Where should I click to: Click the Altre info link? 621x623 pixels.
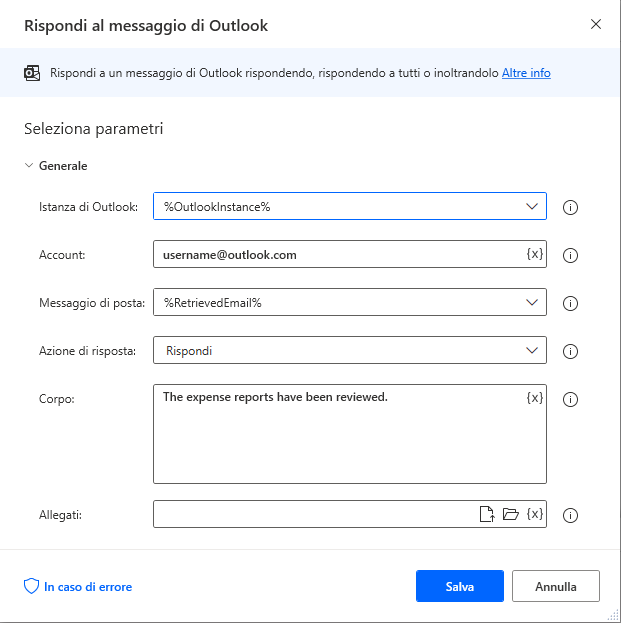coord(526,73)
